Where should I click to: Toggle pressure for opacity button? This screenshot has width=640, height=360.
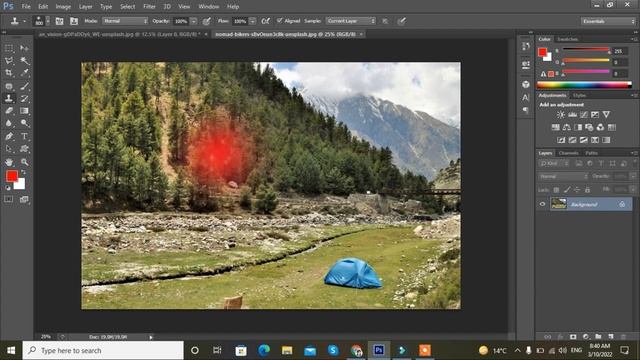click(207, 21)
